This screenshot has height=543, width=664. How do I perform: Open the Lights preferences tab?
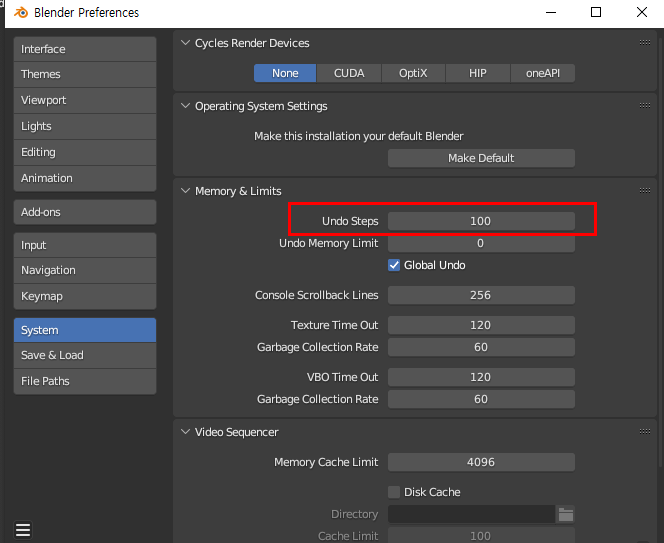pos(85,126)
